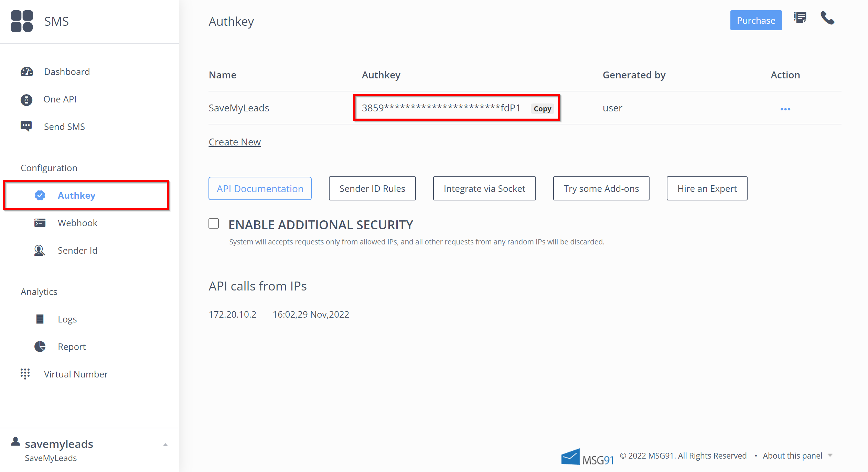Click Hire an Expert

click(707, 188)
